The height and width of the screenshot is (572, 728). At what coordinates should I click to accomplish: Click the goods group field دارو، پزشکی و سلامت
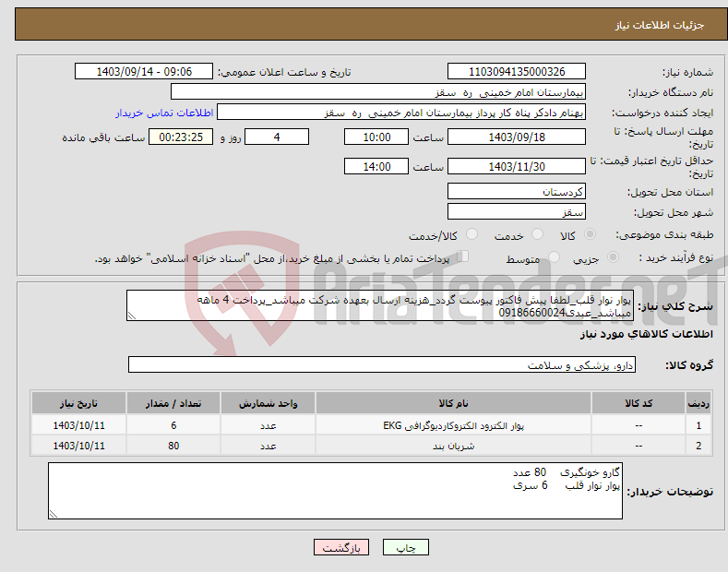(382, 365)
